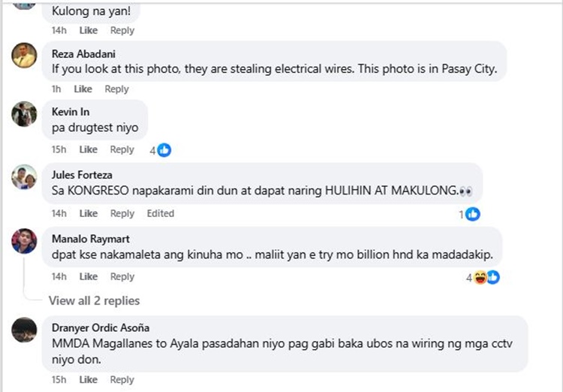View like reactions on Kevin In's comment

click(160, 149)
